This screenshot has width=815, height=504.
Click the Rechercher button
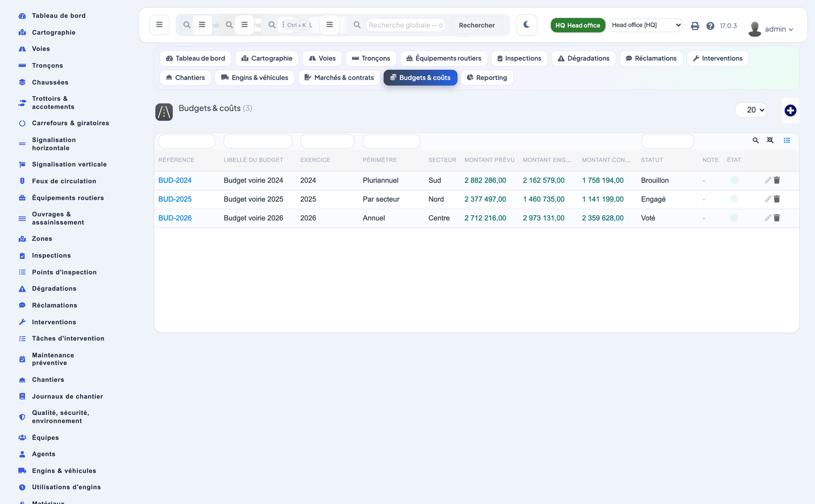click(x=477, y=25)
